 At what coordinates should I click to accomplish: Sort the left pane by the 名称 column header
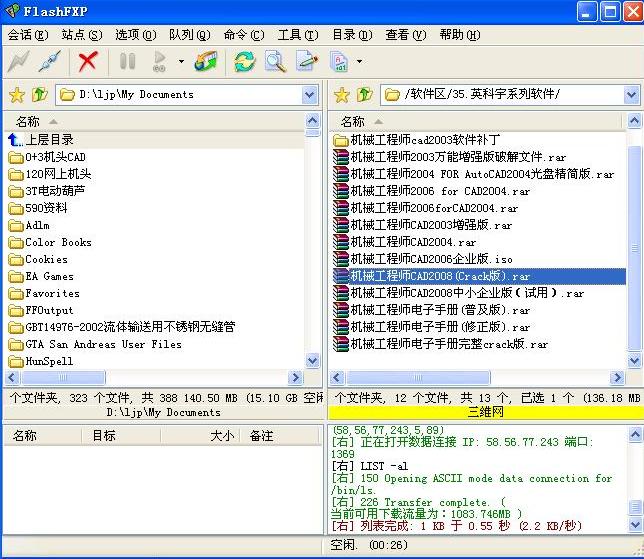click(x=154, y=122)
